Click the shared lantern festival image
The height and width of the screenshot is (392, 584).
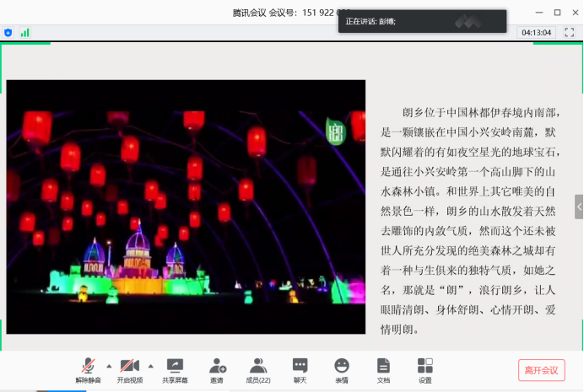point(186,207)
